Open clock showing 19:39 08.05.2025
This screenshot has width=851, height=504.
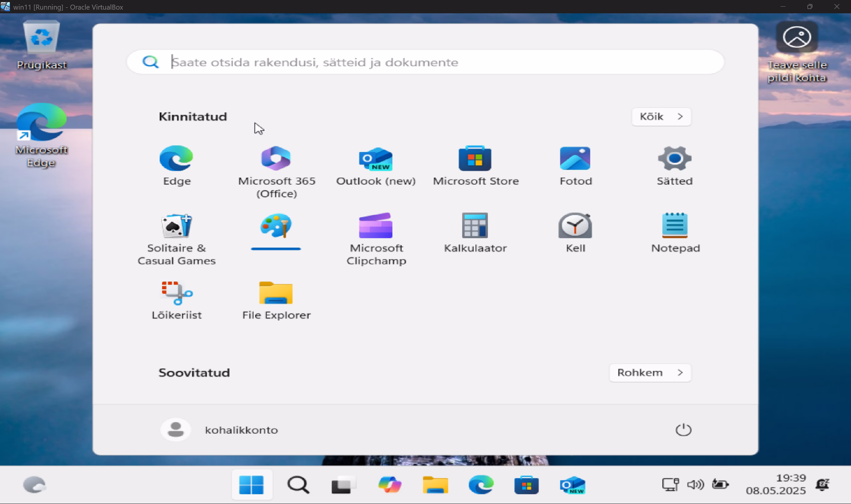point(776,484)
